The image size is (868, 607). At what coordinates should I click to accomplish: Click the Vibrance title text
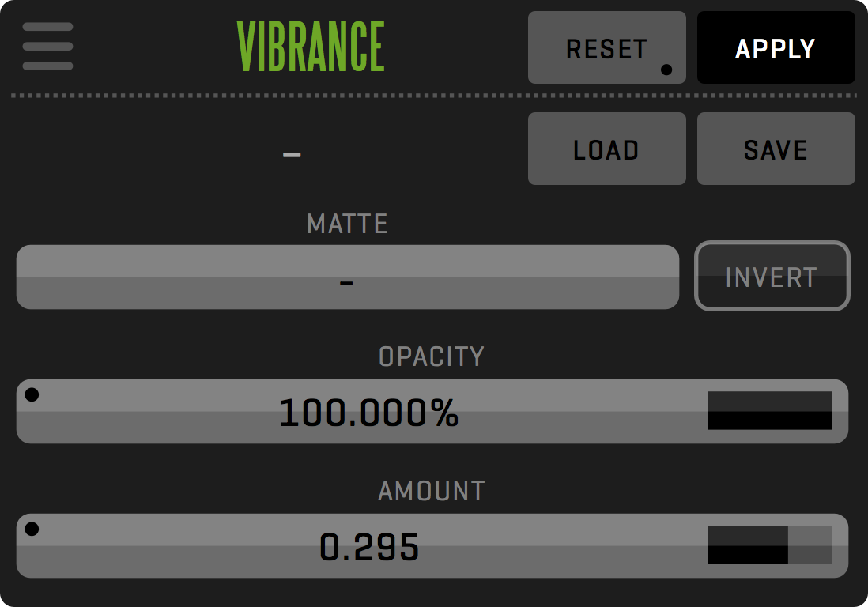point(311,47)
